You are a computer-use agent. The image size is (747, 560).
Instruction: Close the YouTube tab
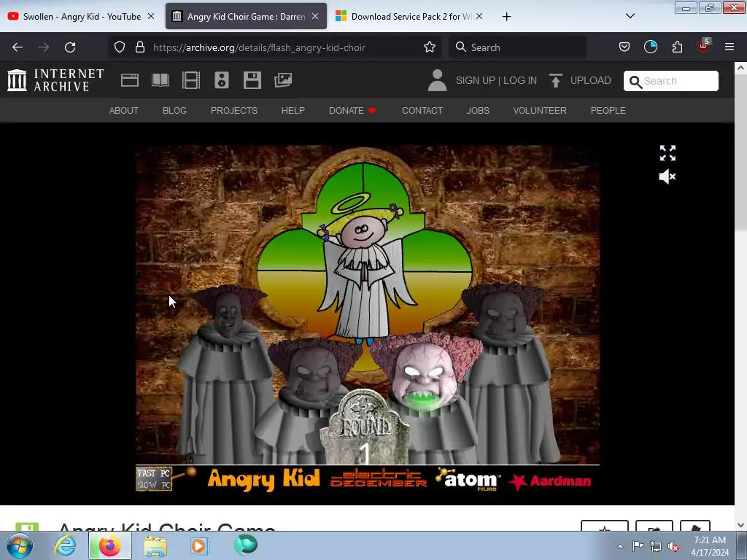pos(151,16)
